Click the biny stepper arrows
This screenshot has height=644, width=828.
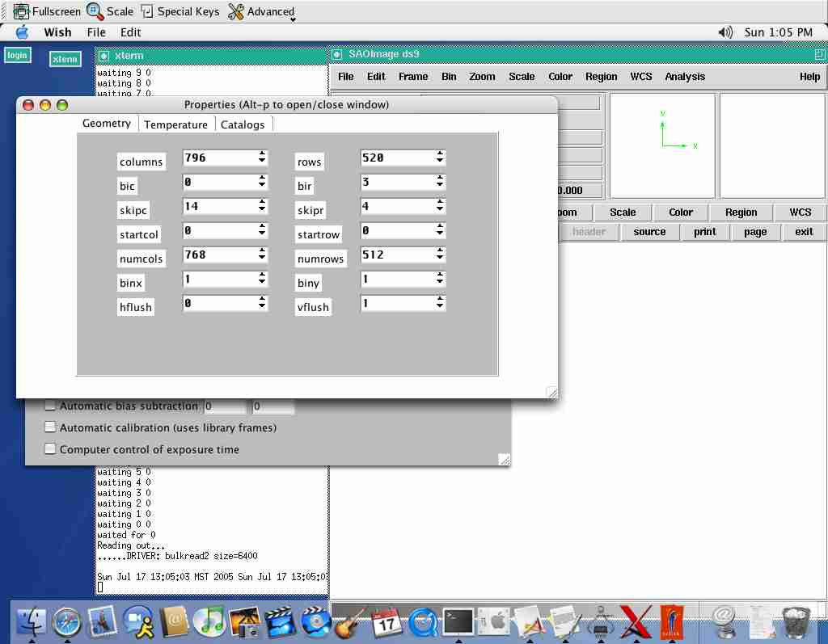pyautogui.click(x=440, y=278)
